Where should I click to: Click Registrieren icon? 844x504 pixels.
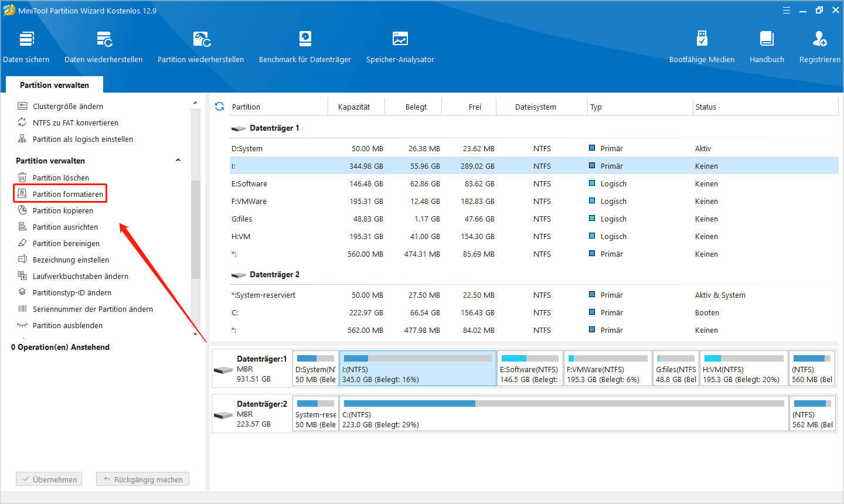819,39
